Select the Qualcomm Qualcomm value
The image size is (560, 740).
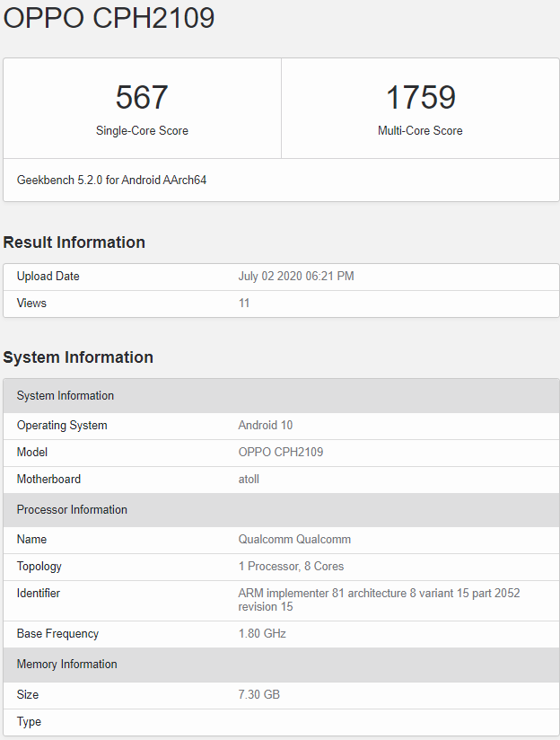pos(294,540)
